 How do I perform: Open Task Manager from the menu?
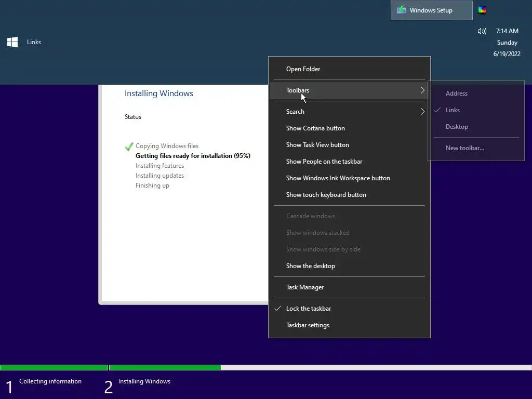click(x=349, y=287)
